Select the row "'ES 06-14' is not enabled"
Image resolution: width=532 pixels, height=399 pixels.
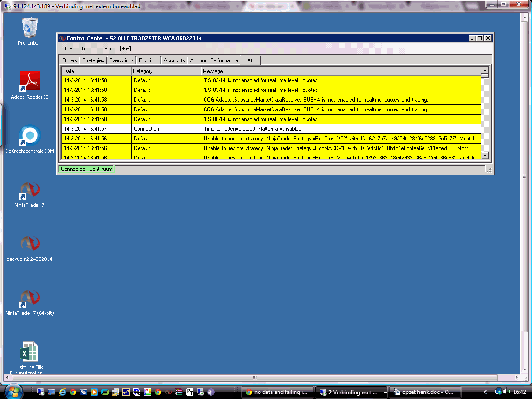pyautogui.click(x=271, y=119)
